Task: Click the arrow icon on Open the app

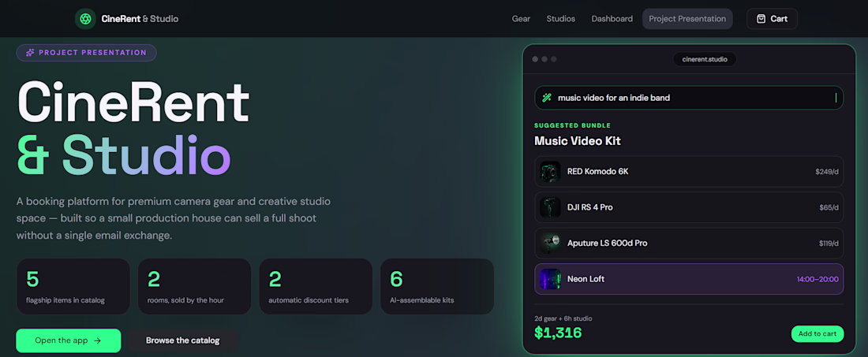Action: pos(97,340)
